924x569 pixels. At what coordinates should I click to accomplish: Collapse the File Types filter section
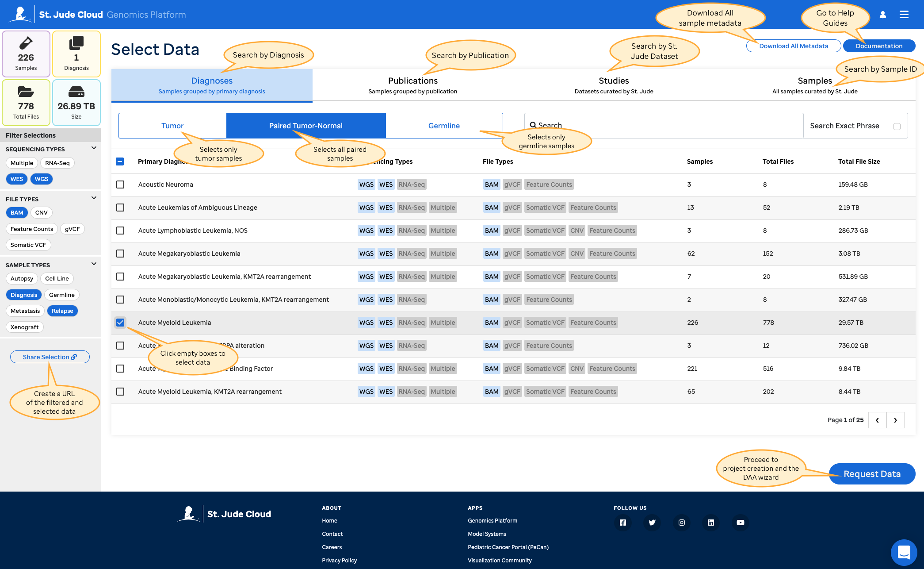point(94,198)
